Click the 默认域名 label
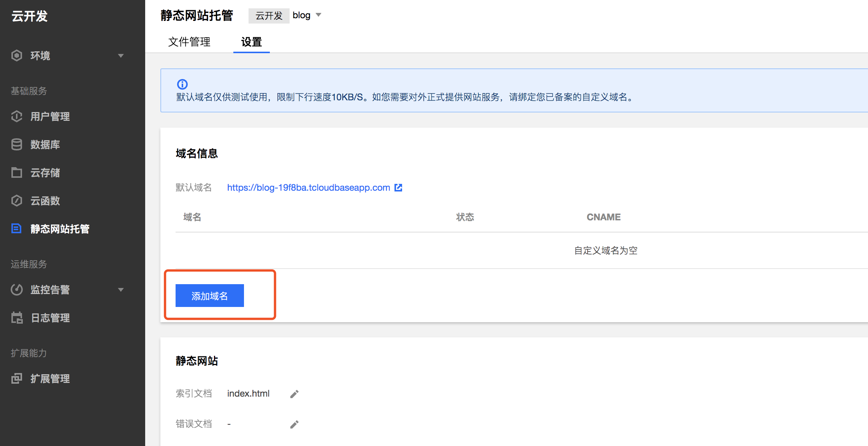This screenshot has height=446, width=868. (x=194, y=187)
